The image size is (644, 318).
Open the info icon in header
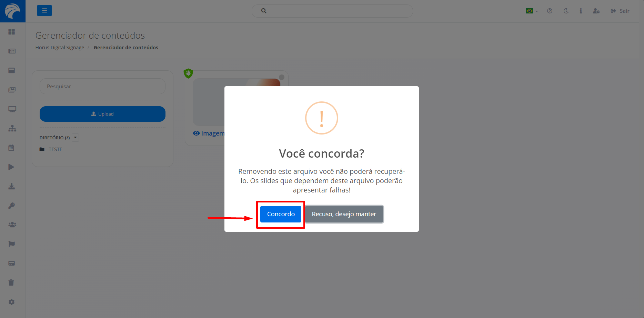point(581,11)
